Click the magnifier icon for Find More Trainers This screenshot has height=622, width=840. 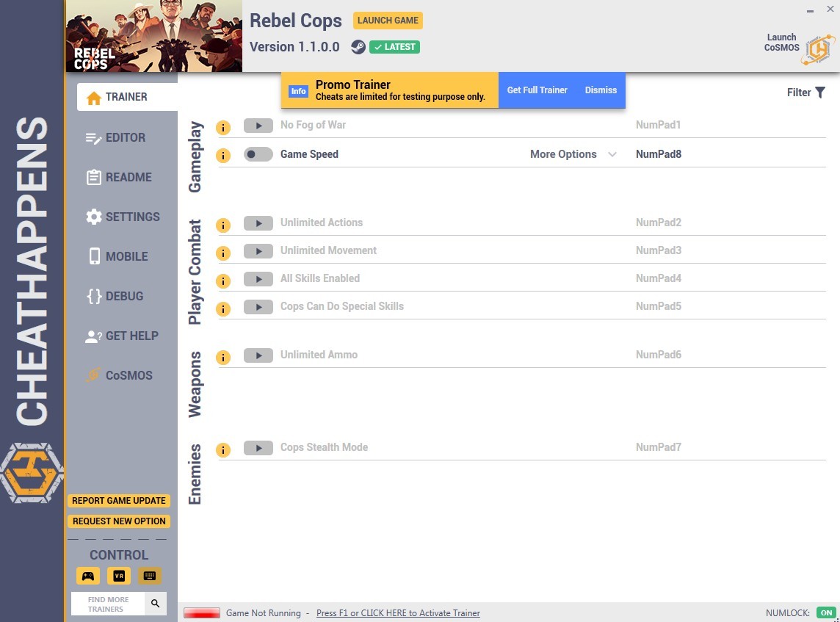156,603
